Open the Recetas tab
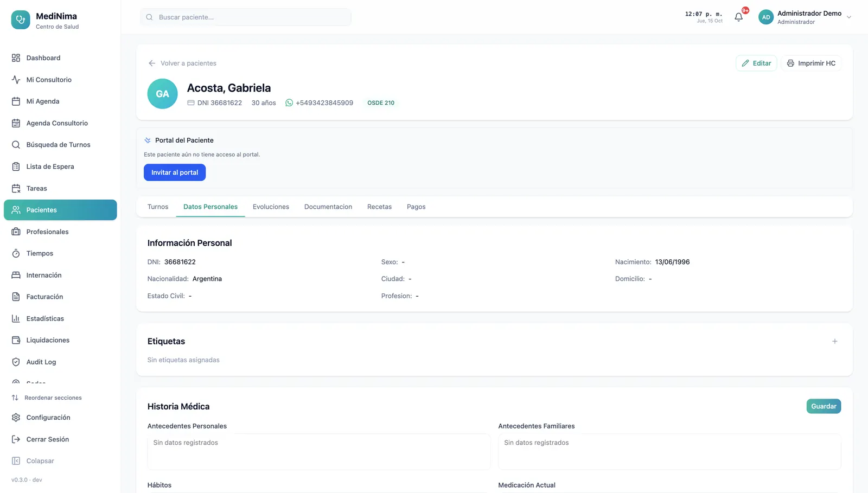The image size is (868, 493). click(x=379, y=207)
